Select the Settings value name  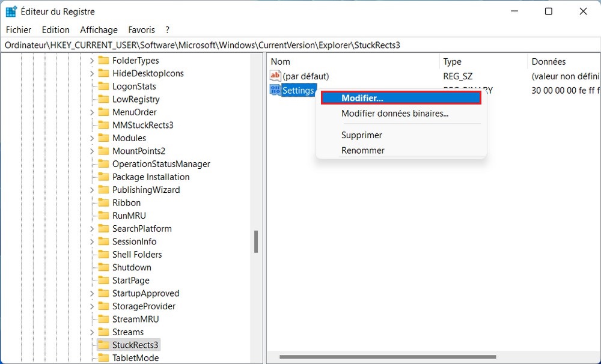point(298,91)
